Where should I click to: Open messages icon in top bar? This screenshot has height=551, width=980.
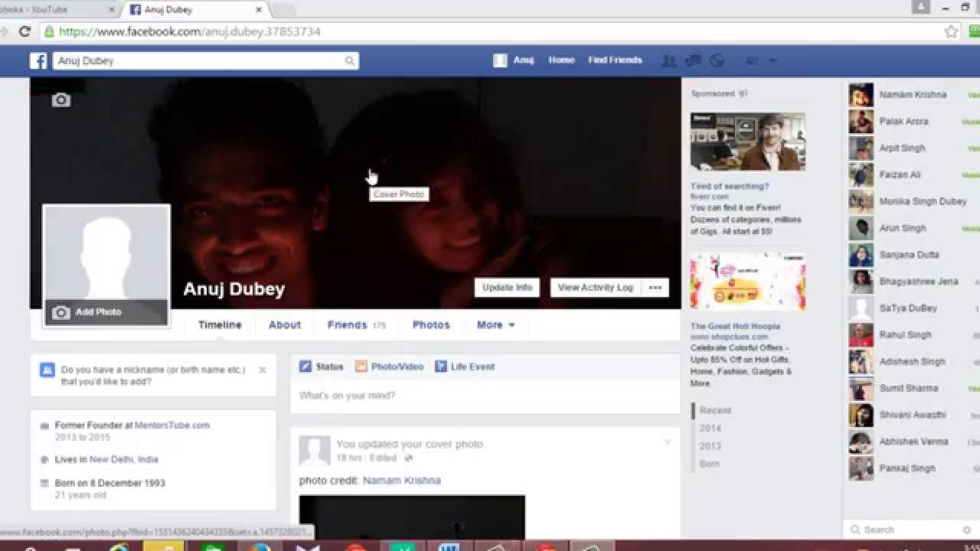coord(694,60)
